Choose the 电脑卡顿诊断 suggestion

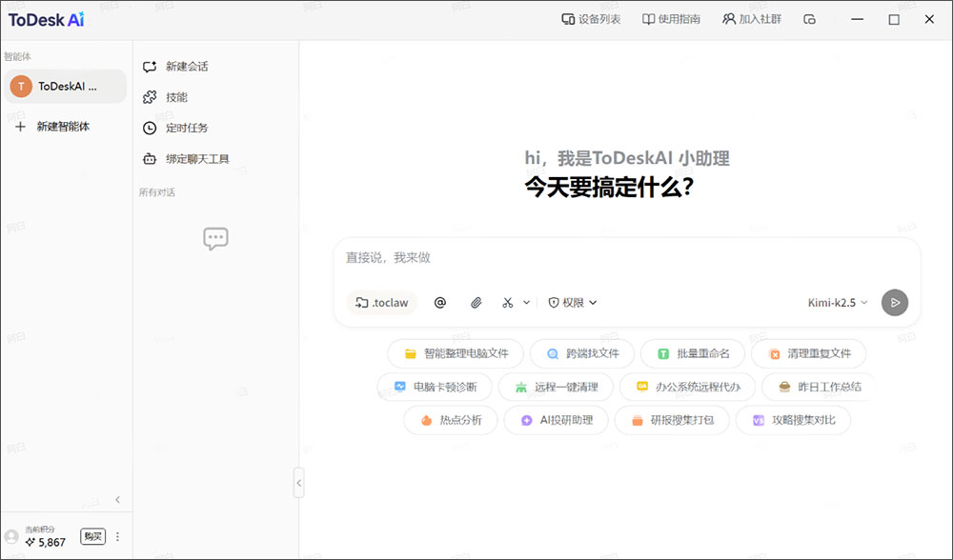point(435,387)
